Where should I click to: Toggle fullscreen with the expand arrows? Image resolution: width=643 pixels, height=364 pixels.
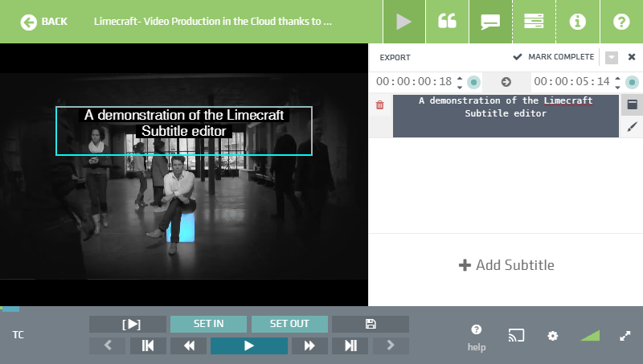coord(625,336)
